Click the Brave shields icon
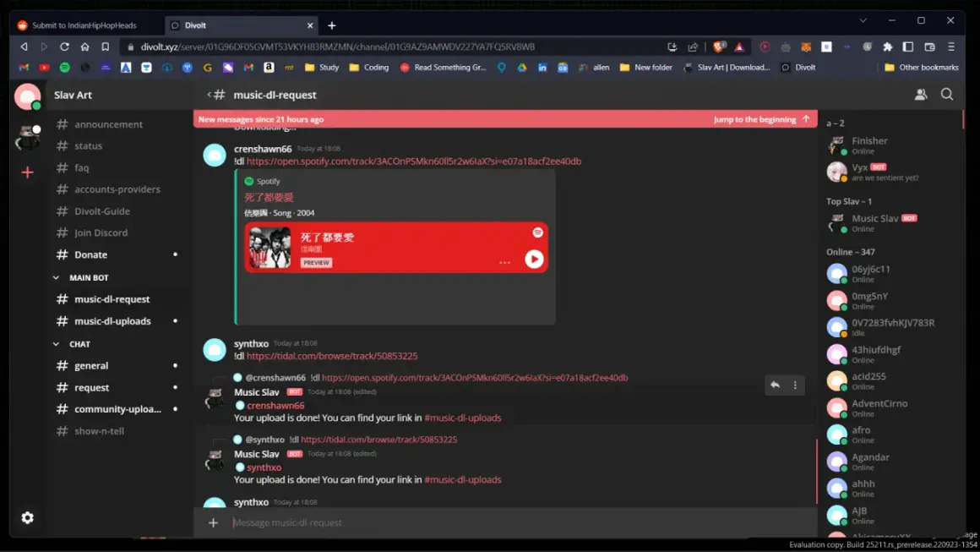Image resolution: width=980 pixels, height=552 pixels. click(719, 46)
